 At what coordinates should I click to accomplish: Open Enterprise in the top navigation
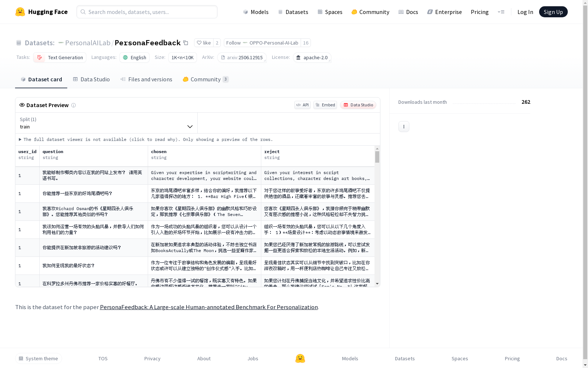(x=445, y=12)
